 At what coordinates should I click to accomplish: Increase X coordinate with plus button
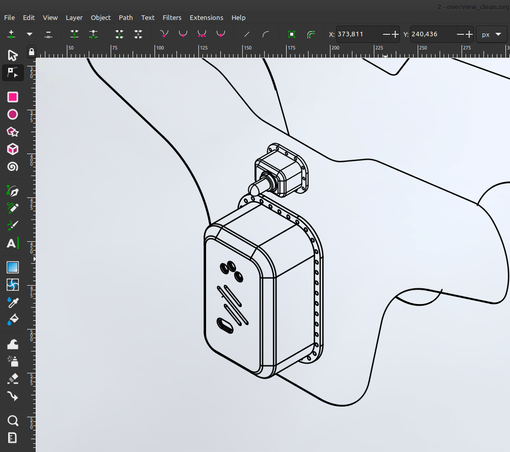(x=395, y=34)
